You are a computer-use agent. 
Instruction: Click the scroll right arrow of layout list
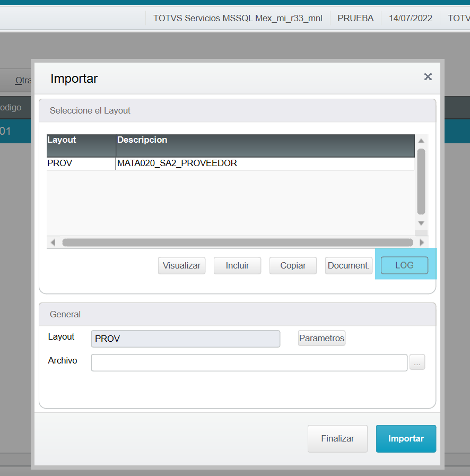click(x=421, y=243)
